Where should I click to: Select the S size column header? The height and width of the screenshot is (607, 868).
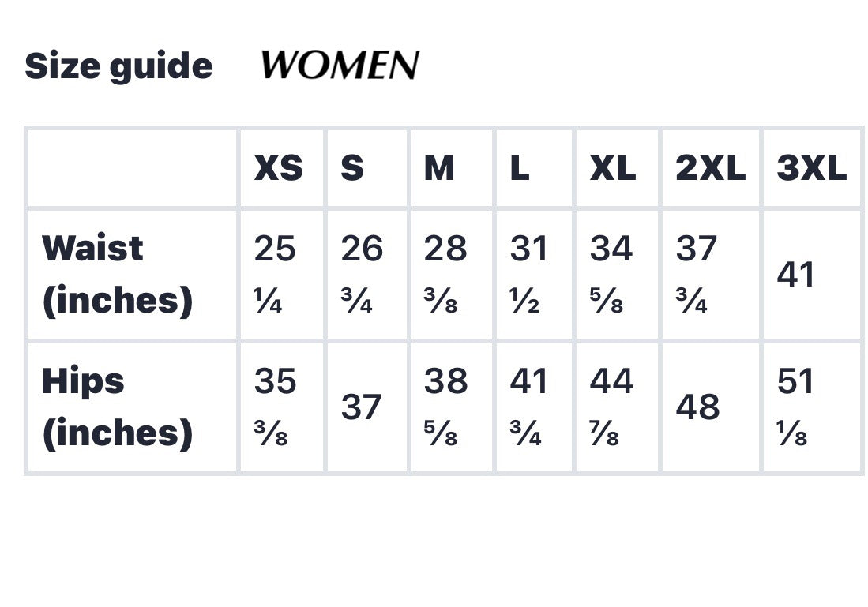tap(352, 168)
